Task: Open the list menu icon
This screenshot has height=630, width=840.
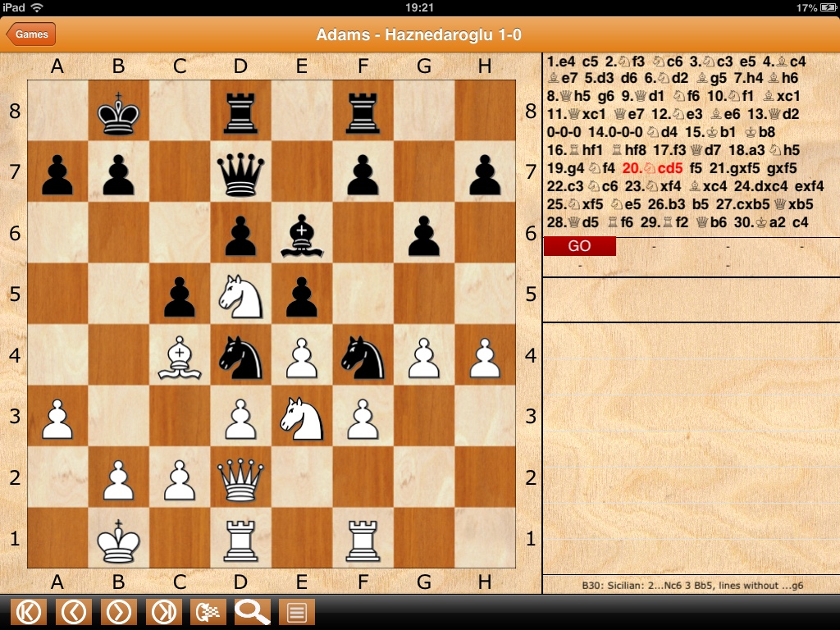Action: click(x=297, y=612)
